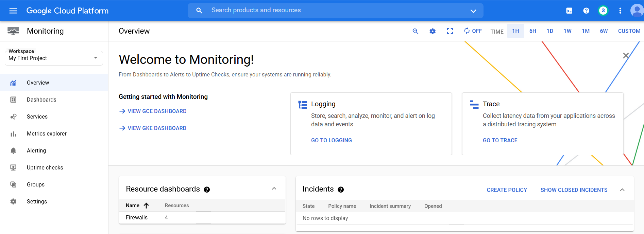Open Uptime checks in the sidebar
Image resolution: width=644 pixels, height=234 pixels.
(54, 167)
